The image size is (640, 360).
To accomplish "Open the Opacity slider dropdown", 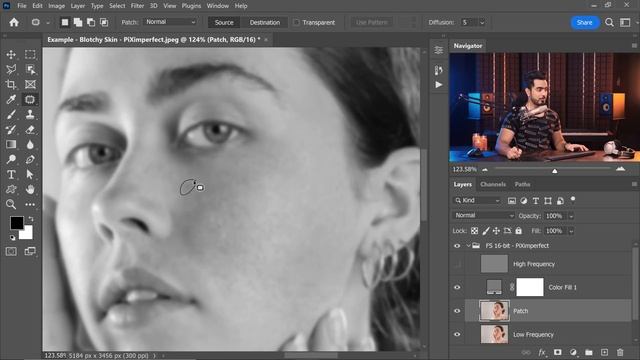I will (571, 216).
